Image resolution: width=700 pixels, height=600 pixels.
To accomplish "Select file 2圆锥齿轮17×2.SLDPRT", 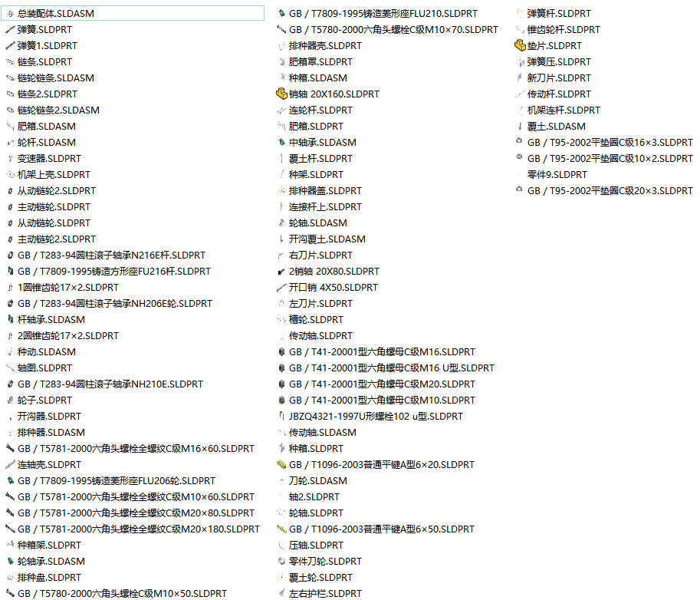I will [x=68, y=335].
